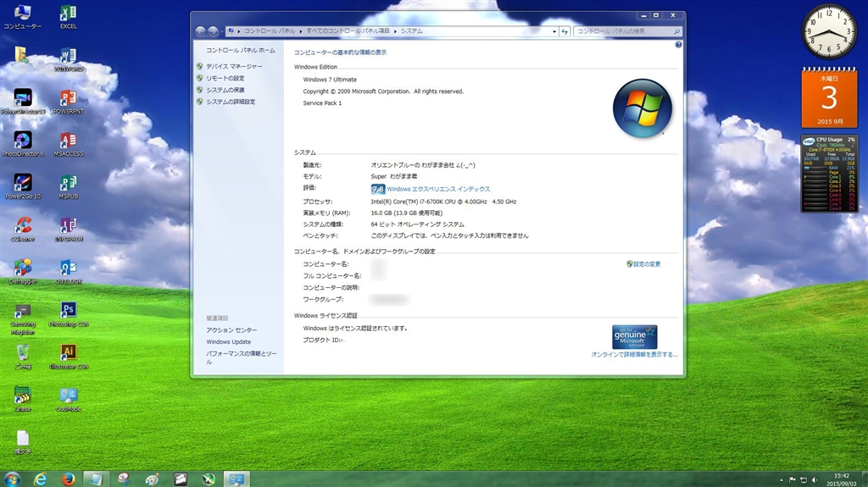Click the genuine Microsoft badge
This screenshot has width=868, height=487.
pos(634,336)
